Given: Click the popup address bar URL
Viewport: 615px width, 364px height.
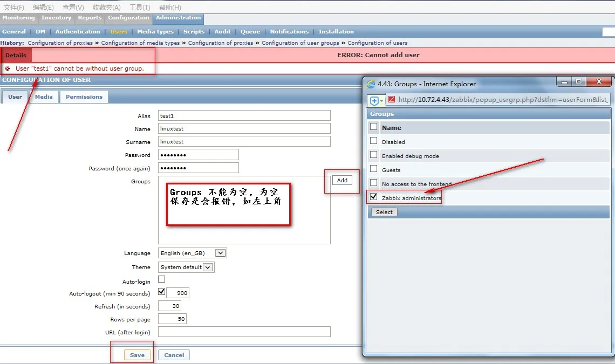Looking at the screenshot, I should 503,100.
